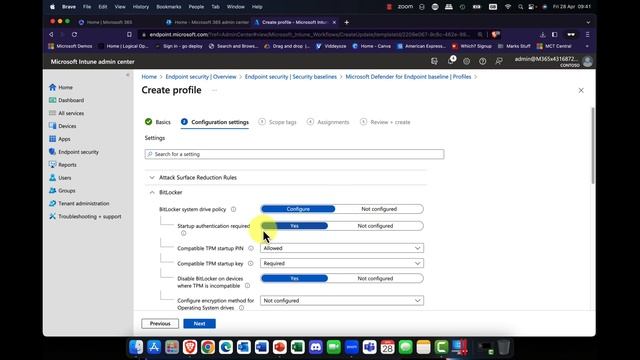Open Discord from the Dock
The image size is (640, 360).
pyautogui.click(x=316, y=347)
